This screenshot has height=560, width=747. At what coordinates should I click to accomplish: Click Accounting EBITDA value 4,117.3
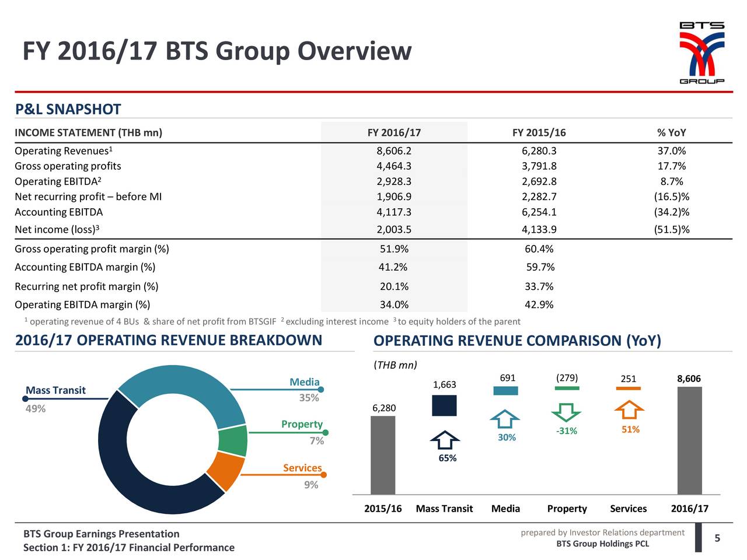394,212
